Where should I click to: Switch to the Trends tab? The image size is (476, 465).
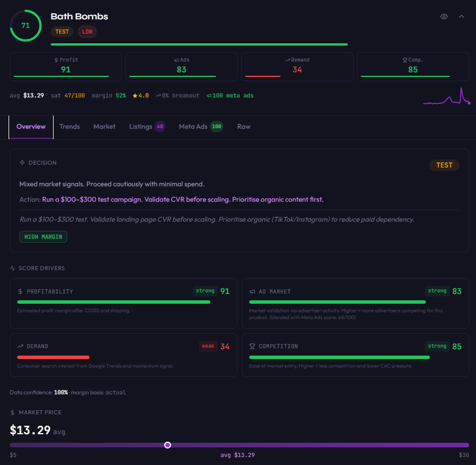click(x=70, y=127)
